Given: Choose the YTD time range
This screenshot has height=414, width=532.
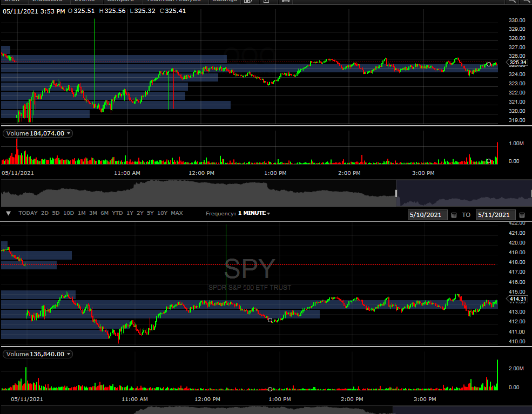Looking at the screenshot, I should click(x=117, y=213).
